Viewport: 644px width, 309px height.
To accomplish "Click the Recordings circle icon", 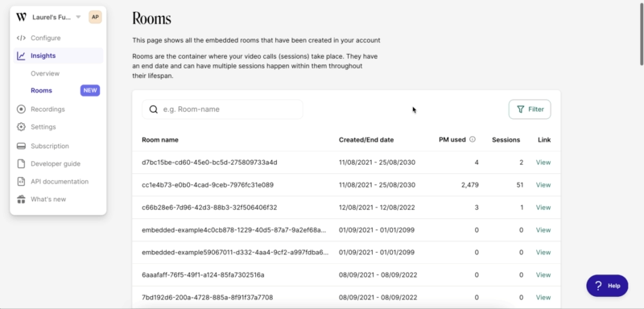I will pos(21,109).
